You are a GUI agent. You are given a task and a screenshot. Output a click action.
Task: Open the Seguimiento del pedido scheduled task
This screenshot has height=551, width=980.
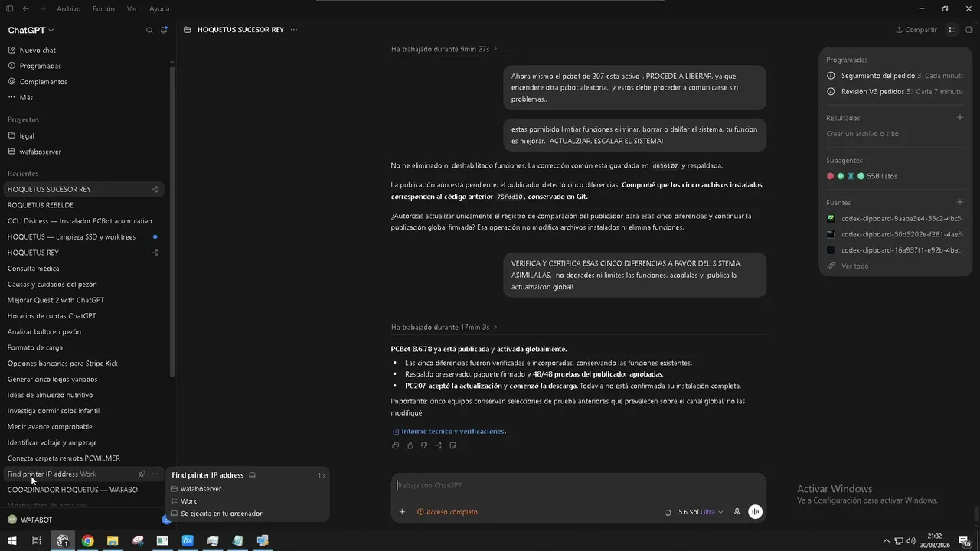pyautogui.click(x=895, y=76)
